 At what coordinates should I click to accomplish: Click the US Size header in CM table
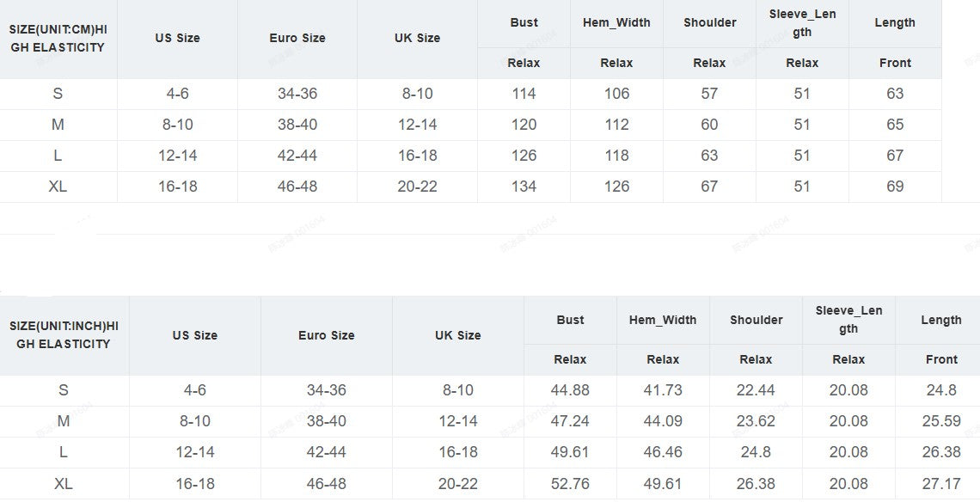[177, 38]
